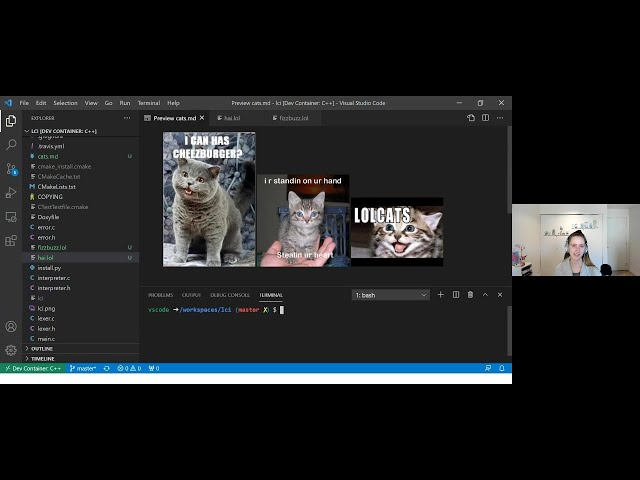Switch to the DEBUG CONSOLE panel tab
This screenshot has width=640, height=480.
tap(230, 295)
